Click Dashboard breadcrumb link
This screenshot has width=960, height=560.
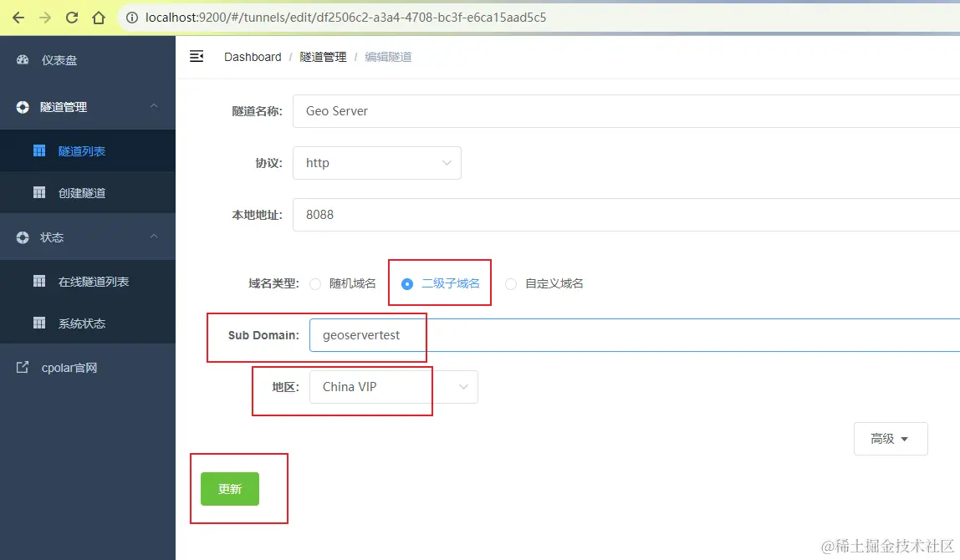point(253,57)
